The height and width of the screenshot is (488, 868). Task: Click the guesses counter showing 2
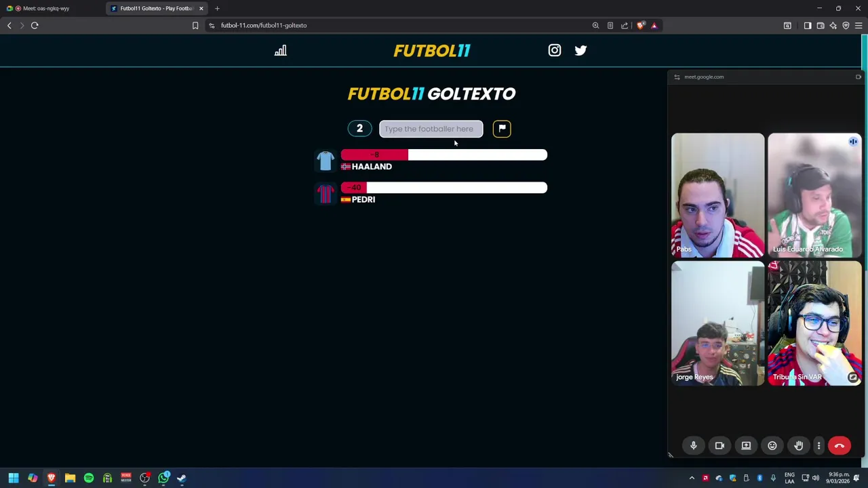point(359,128)
